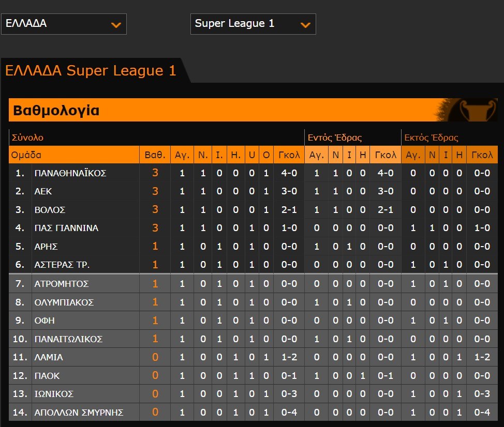Click the first Γκολ column header under Σύνολο

[x=289, y=155]
